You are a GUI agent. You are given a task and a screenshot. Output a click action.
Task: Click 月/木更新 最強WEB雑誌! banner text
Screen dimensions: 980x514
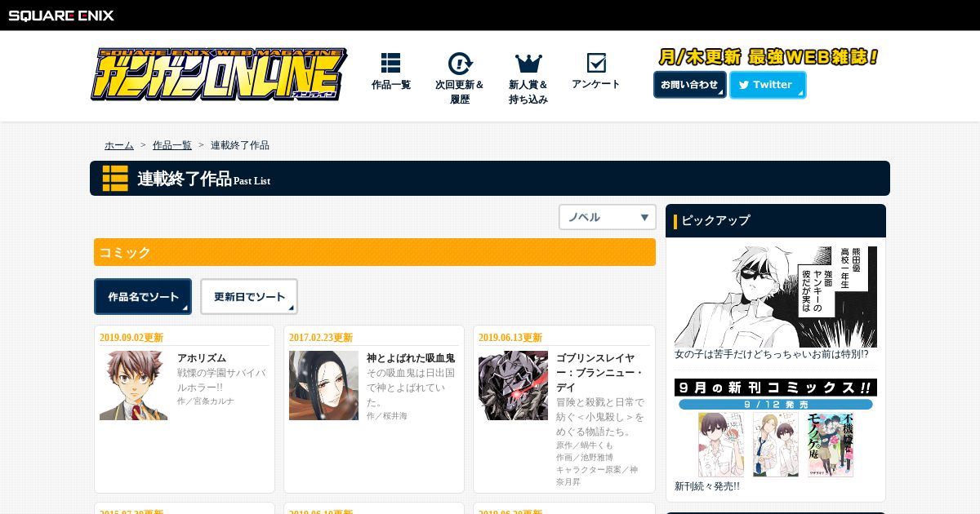click(x=768, y=57)
